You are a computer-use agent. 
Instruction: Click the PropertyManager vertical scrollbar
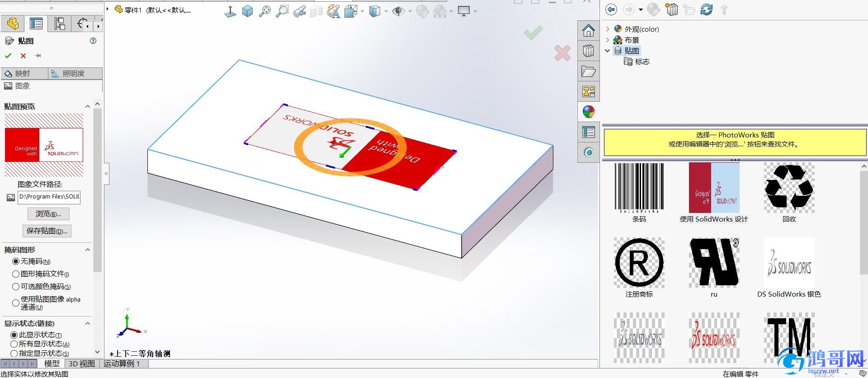97,190
